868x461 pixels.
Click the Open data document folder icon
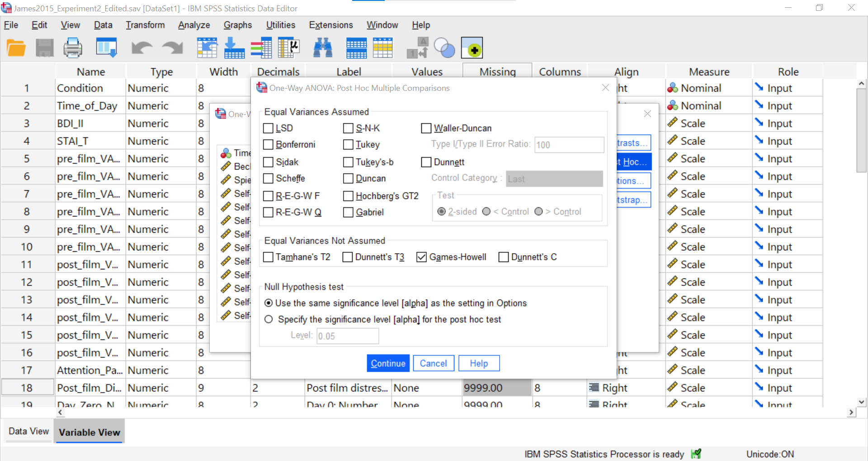pos(16,48)
